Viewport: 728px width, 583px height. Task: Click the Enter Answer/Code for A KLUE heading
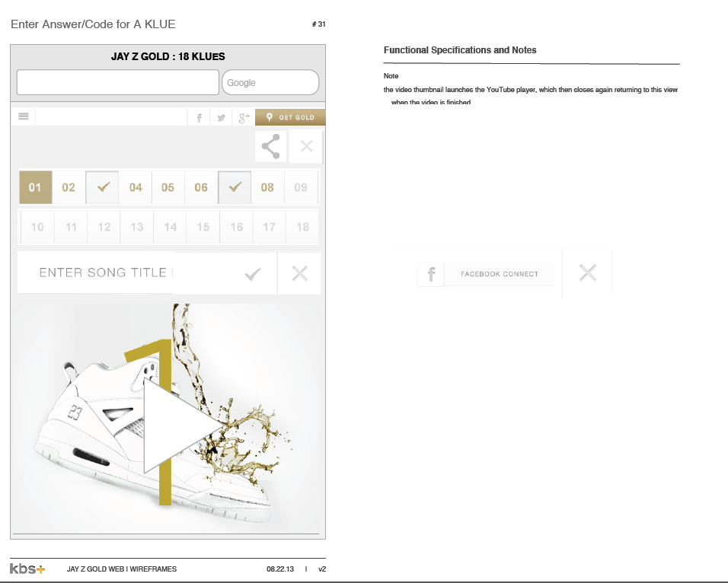pos(94,24)
